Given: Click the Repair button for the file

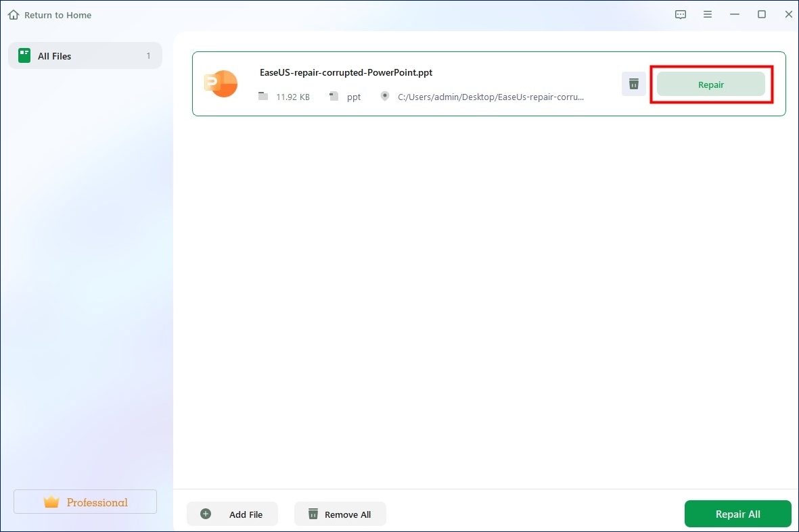Looking at the screenshot, I should tap(710, 84).
